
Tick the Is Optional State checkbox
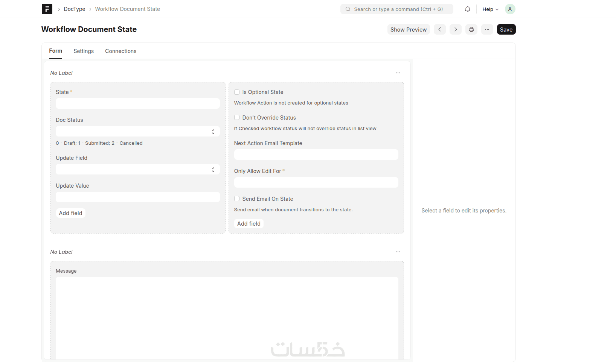click(237, 92)
